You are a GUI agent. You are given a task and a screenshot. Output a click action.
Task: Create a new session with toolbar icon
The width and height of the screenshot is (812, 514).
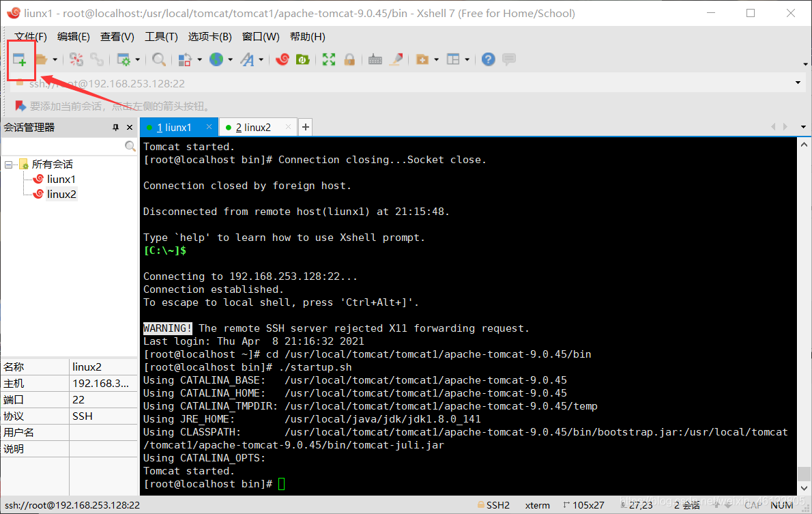pyautogui.click(x=20, y=59)
